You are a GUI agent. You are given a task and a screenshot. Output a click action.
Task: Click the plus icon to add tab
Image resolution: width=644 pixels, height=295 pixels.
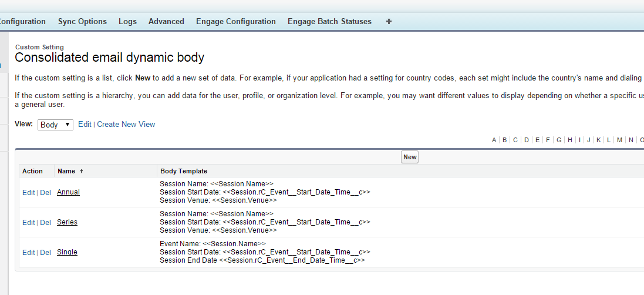(x=389, y=22)
